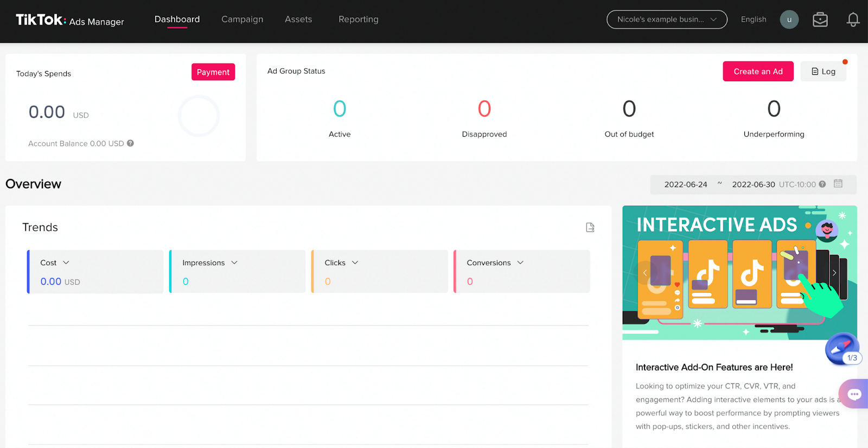Click the user avatar icon
The image size is (868, 448).
[x=789, y=20]
